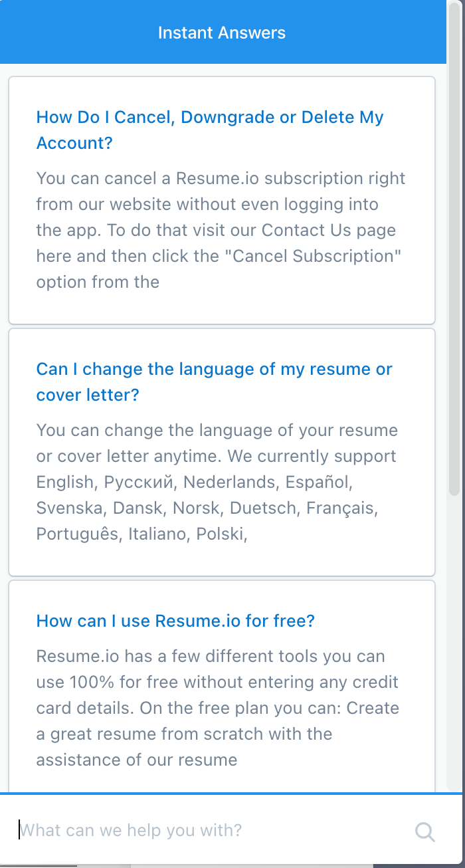Click the cancel subscription article preview text
Image resolution: width=465 pixels, height=868 pixels.
221,230
